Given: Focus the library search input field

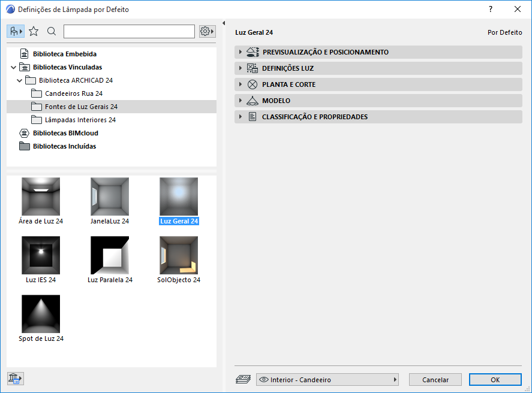Looking at the screenshot, I should tap(129, 32).
